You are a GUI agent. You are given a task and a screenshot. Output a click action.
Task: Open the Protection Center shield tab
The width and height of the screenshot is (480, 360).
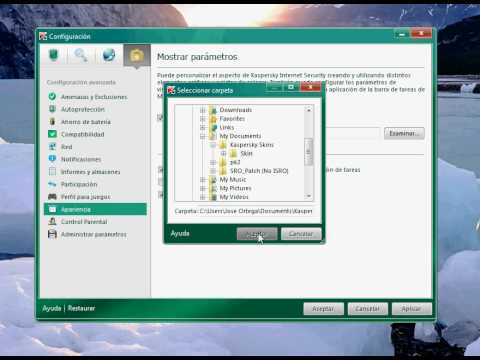[x=54, y=55]
